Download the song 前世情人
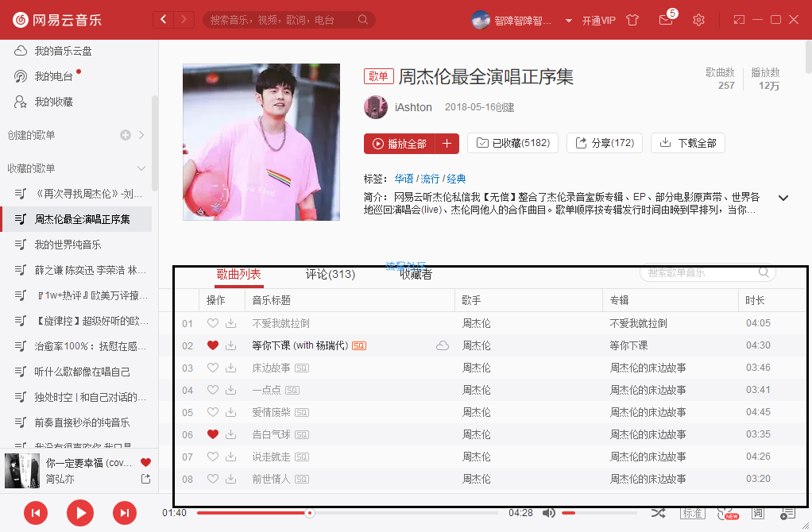This screenshot has height=532, width=812. click(231, 479)
